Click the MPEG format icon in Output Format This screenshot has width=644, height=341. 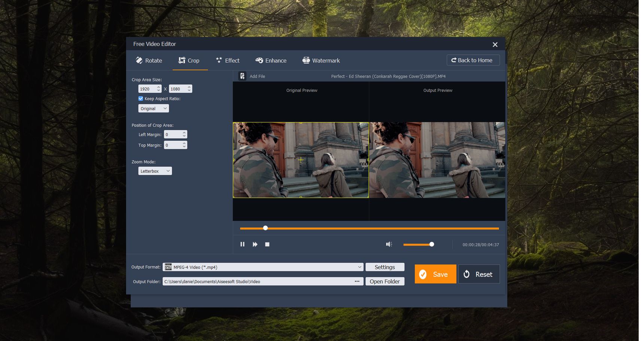[168, 267]
